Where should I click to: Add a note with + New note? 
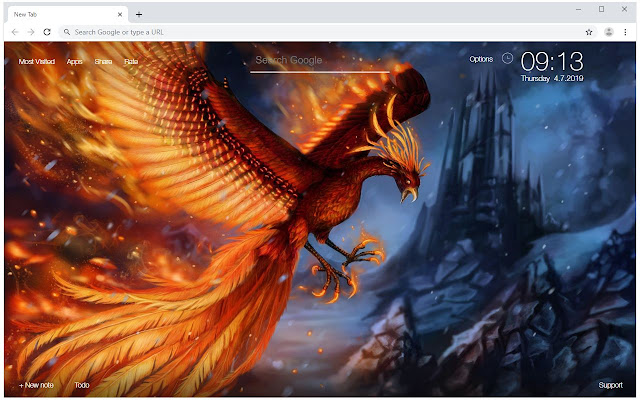pos(36,385)
